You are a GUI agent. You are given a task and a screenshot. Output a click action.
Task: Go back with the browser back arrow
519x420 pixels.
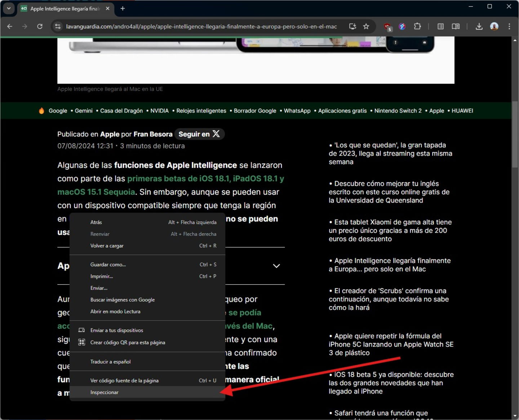pos(10,26)
